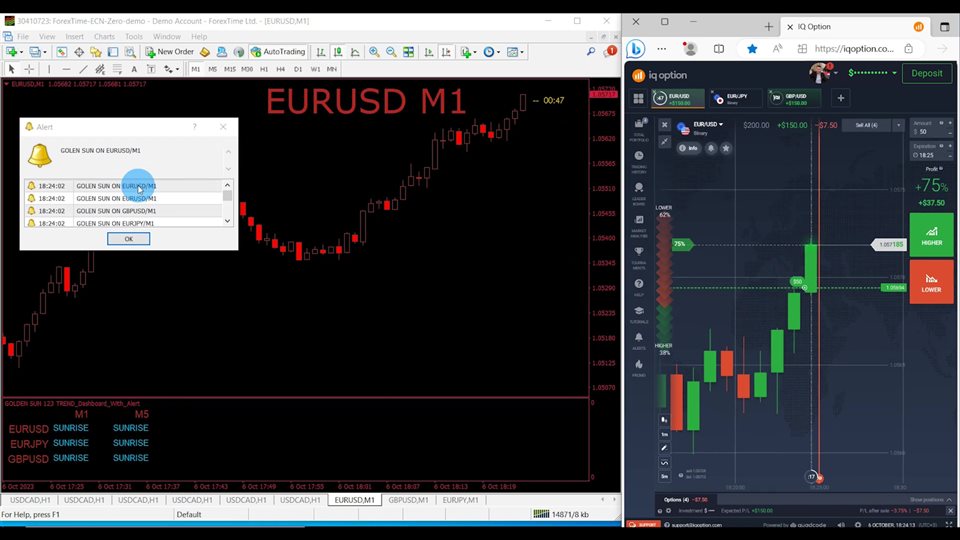The image size is (960, 540).
Task: Switch timeframe to D1
Action: coord(298,69)
